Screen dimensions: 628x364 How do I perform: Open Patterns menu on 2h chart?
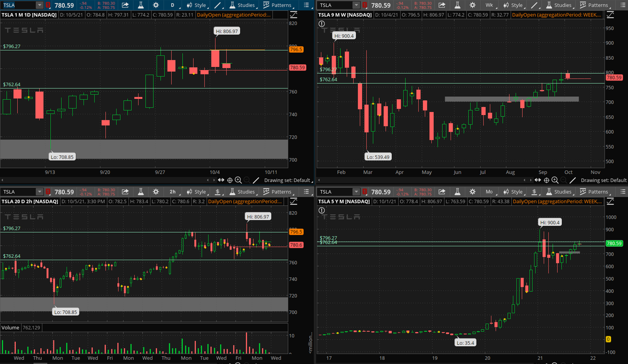click(x=277, y=192)
